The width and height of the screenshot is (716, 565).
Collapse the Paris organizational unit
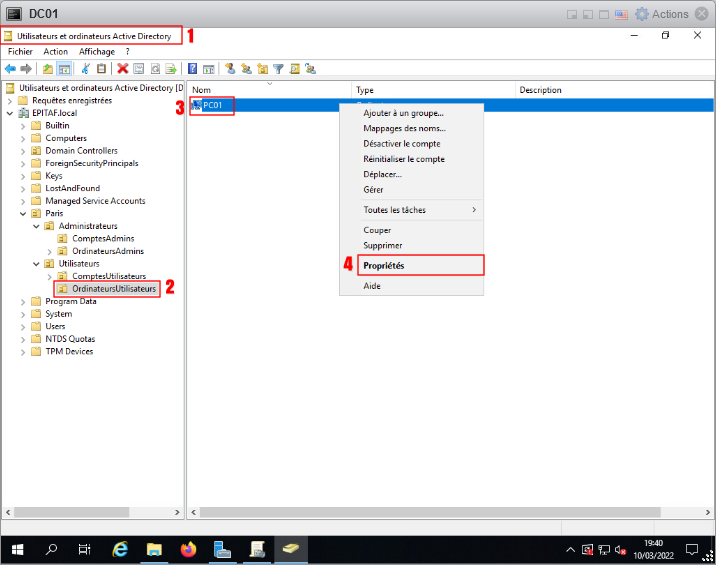pos(23,213)
